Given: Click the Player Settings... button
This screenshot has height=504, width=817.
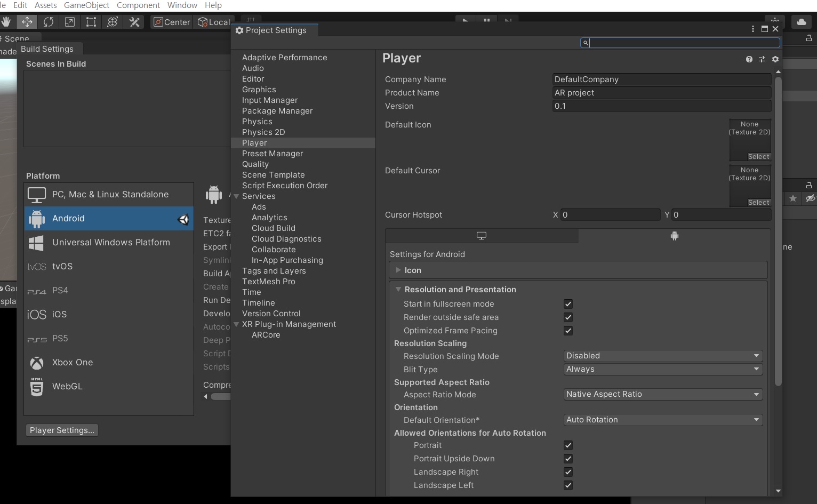Looking at the screenshot, I should [x=62, y=430].
